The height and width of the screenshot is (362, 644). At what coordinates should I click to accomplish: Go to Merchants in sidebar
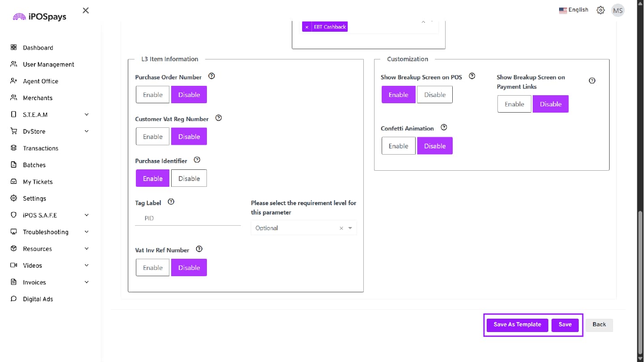38,98
